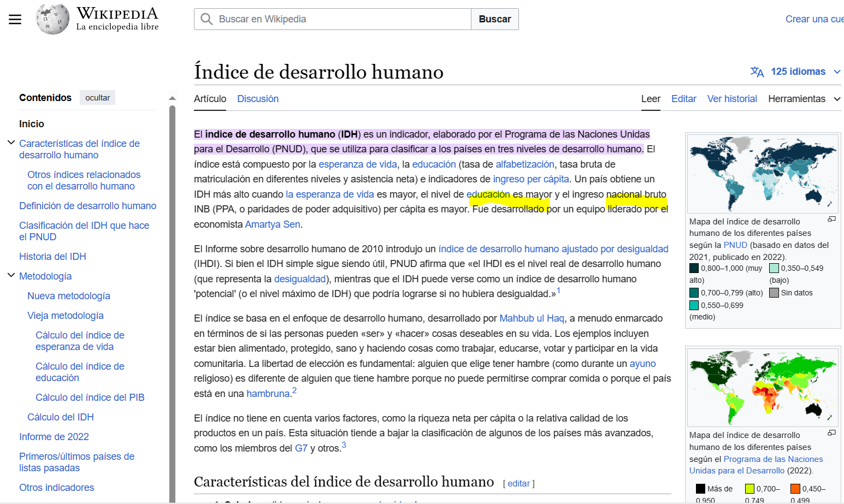
Task: Open the Metodología contents entry
Action: coord(45,276)
